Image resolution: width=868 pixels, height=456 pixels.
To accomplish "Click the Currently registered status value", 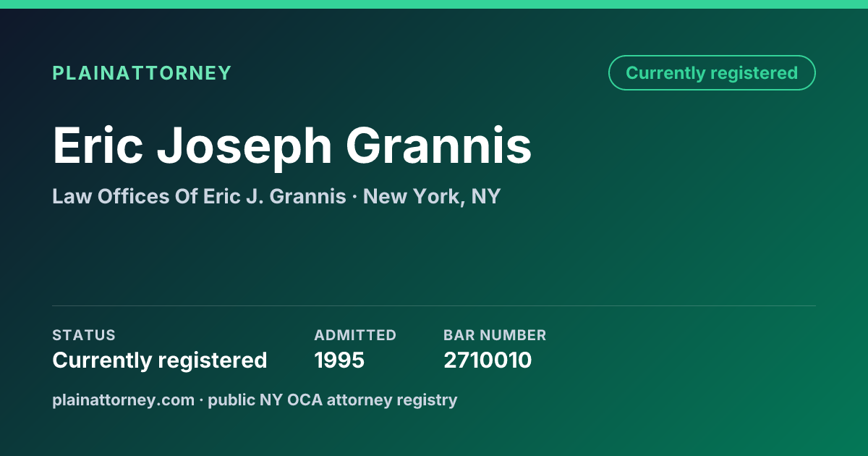I will click(160, 360).
